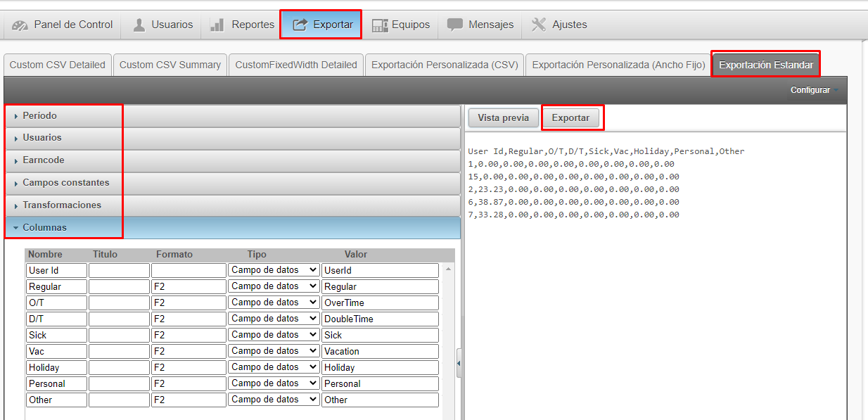Screen dimensions: 868x420
Task: Click the Panel de Control gauge icon
Action: [20, 25]
